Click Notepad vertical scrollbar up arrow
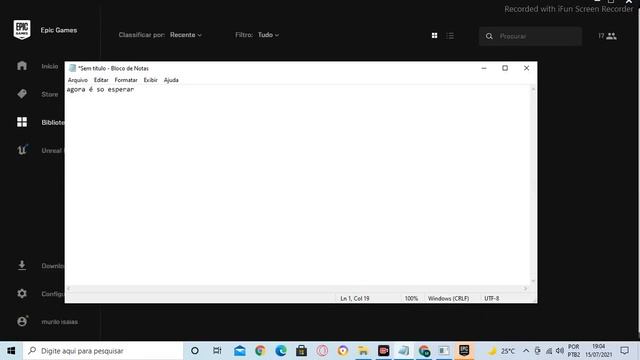Viewport: 640px width, 360px height. click(533, 89)
